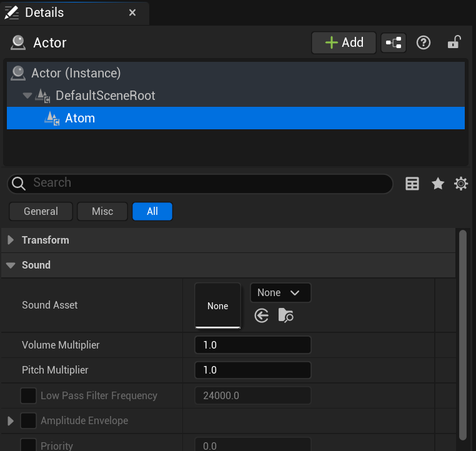Edit the Pitch Multiplier value
The height and width of the screenshot is (451, 476).
pos(252,370)
